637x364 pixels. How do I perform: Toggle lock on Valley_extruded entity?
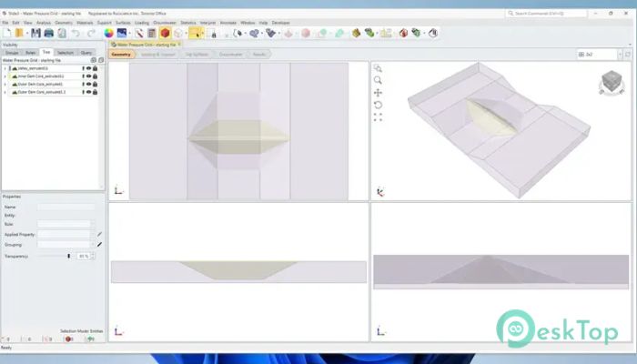(95, 68)
